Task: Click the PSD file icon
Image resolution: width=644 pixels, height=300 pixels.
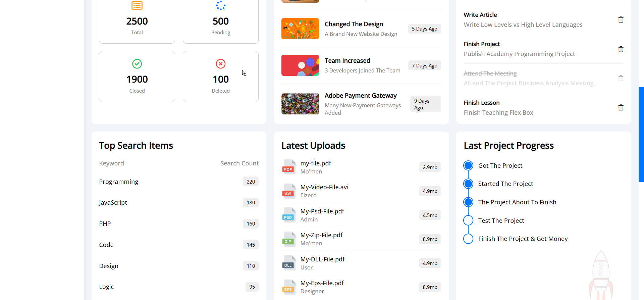Action: (288, 215)
